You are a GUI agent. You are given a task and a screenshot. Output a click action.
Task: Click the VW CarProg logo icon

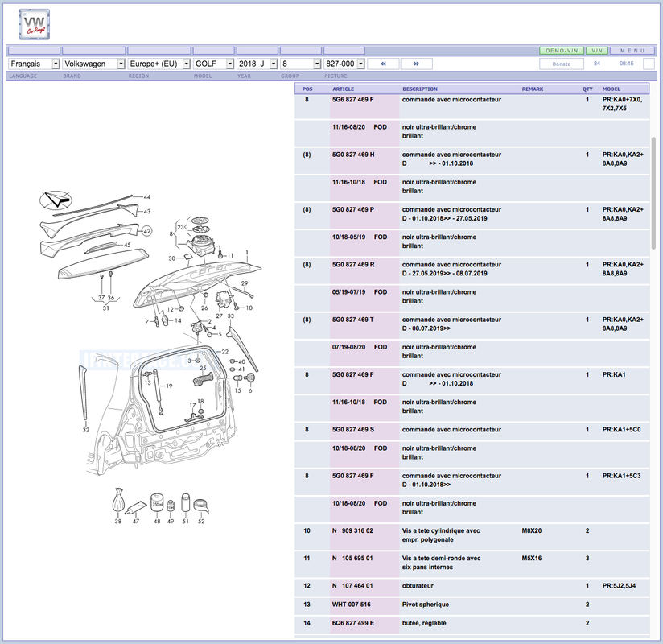point(35,24)
